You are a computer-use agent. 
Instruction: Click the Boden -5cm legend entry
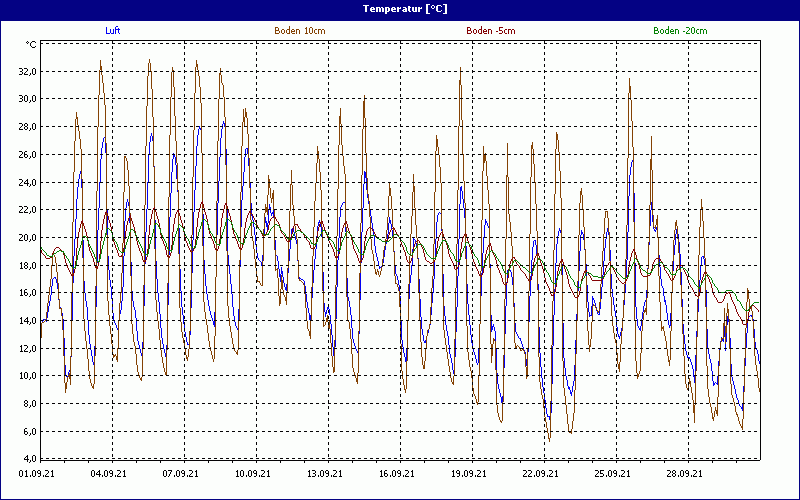pos(490,31)
